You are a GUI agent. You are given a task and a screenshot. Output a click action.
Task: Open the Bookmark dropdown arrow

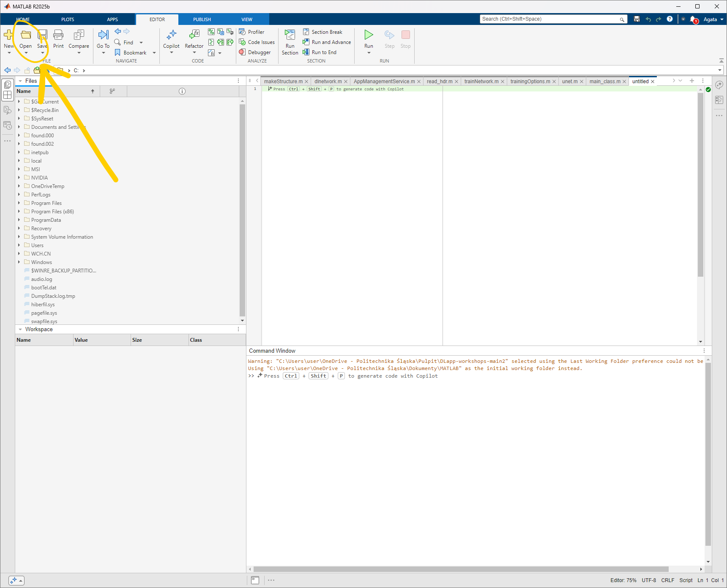coord(154,53)
